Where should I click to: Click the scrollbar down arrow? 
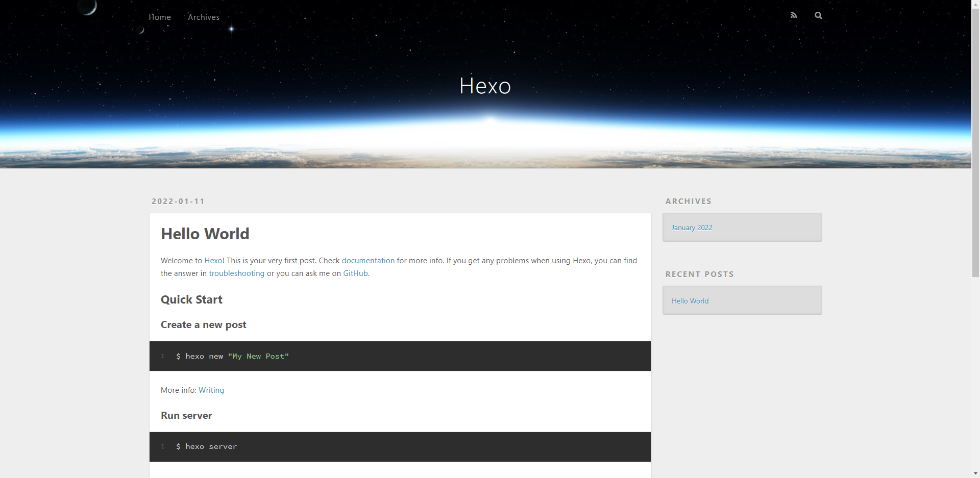point(975,473)
